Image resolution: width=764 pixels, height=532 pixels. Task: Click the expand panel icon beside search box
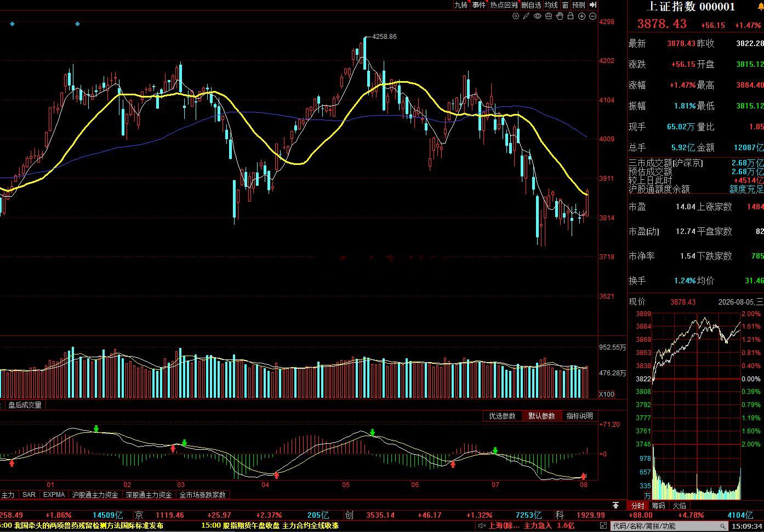[x=603, y=526]
